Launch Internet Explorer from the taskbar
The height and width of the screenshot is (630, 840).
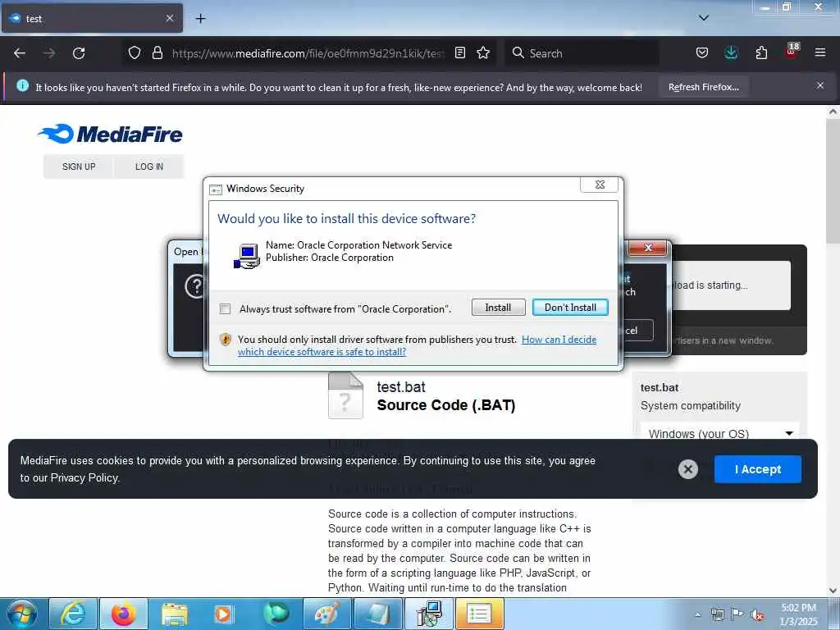tap(73, 614)
